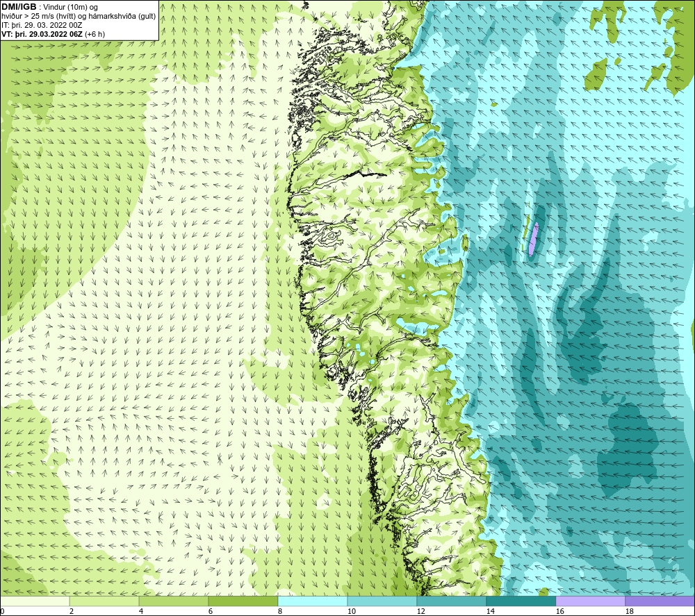Click the legend scale label '4'
Screen dimensions: 695x616
coord(141,612)
